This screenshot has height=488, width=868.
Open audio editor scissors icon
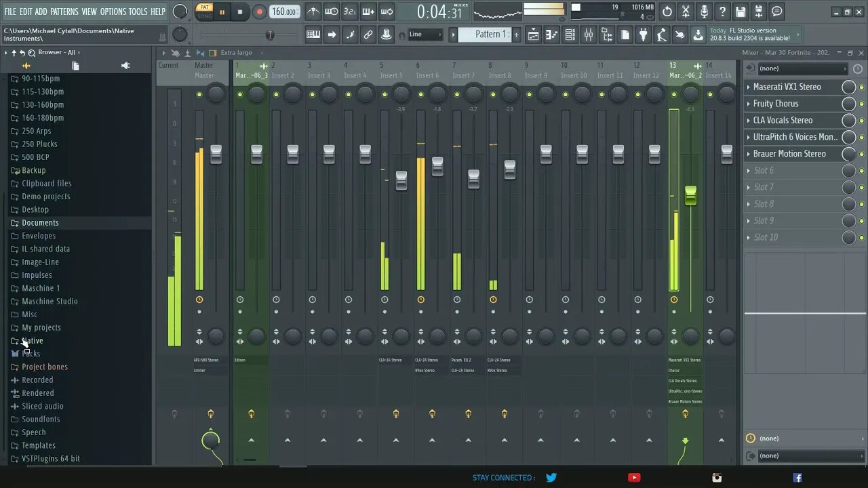tap(686, 12)
